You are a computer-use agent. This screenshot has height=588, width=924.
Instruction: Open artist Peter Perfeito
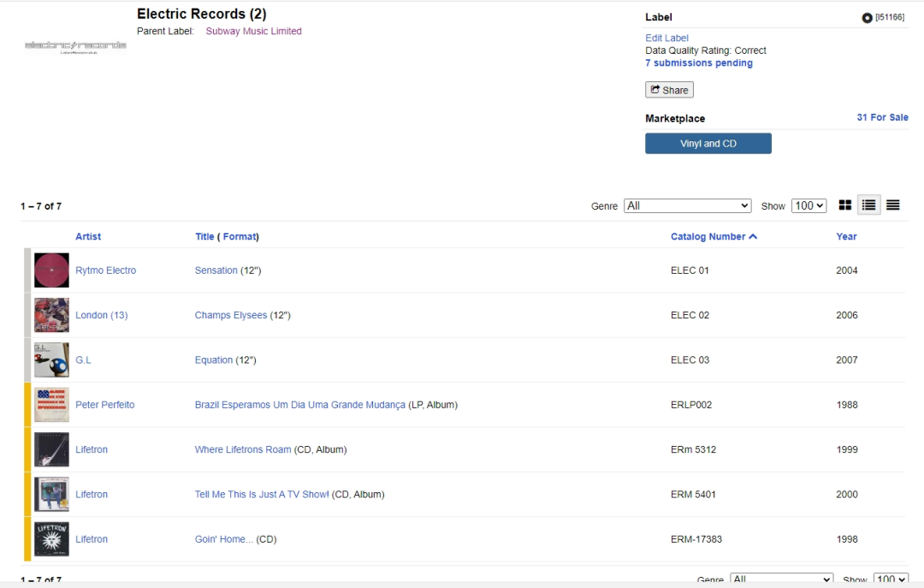point(105,405)
